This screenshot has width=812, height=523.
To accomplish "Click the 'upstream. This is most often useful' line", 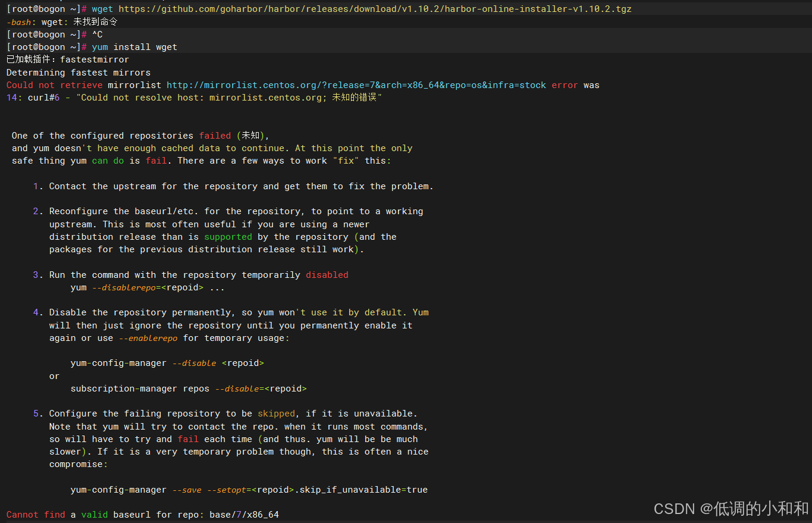I will tap(209, 224).
